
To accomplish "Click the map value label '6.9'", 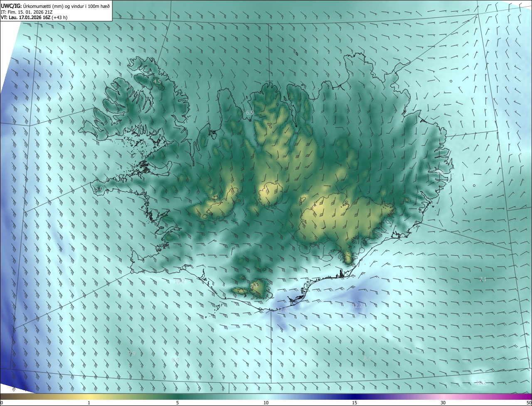I will [x=250, y=113].
